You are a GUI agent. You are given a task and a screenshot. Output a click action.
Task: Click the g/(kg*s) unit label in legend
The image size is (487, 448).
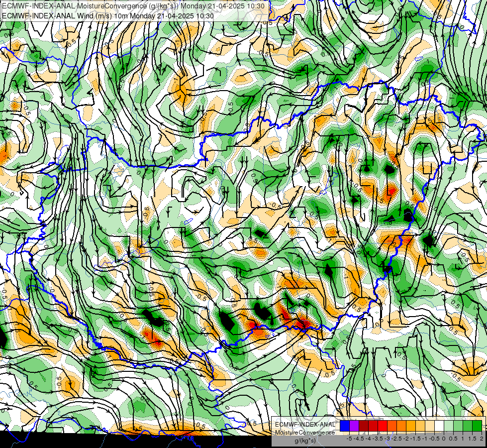[x=305, y=441]
